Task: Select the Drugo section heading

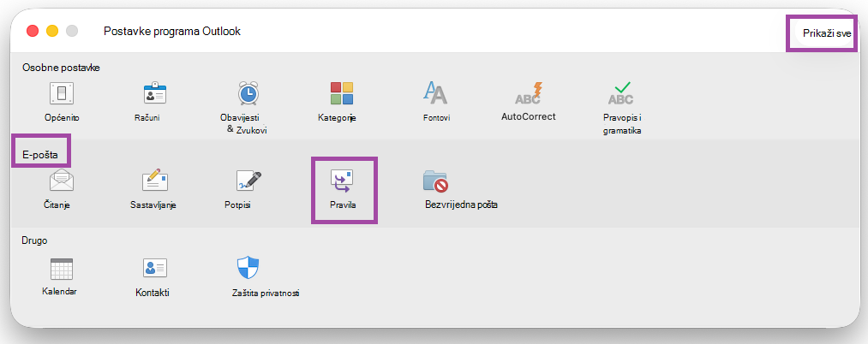Action: [34, 240]
